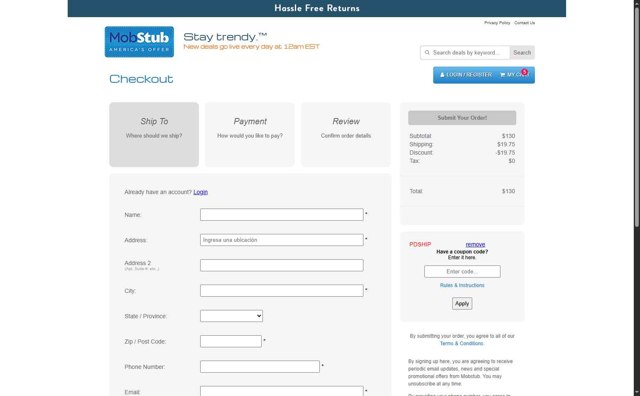Click the Stay trendy tagline
This screenshot has width=640, height=396.
coord(225,37)
